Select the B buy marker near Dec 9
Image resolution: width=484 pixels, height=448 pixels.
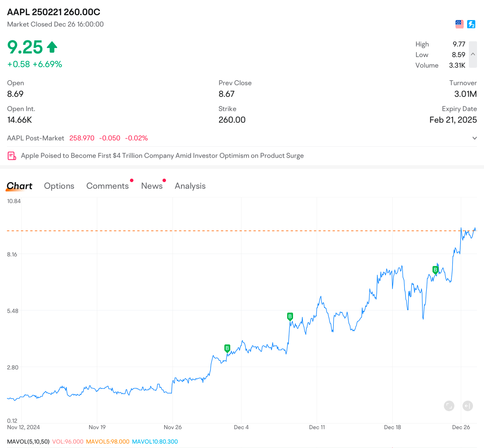290,317
